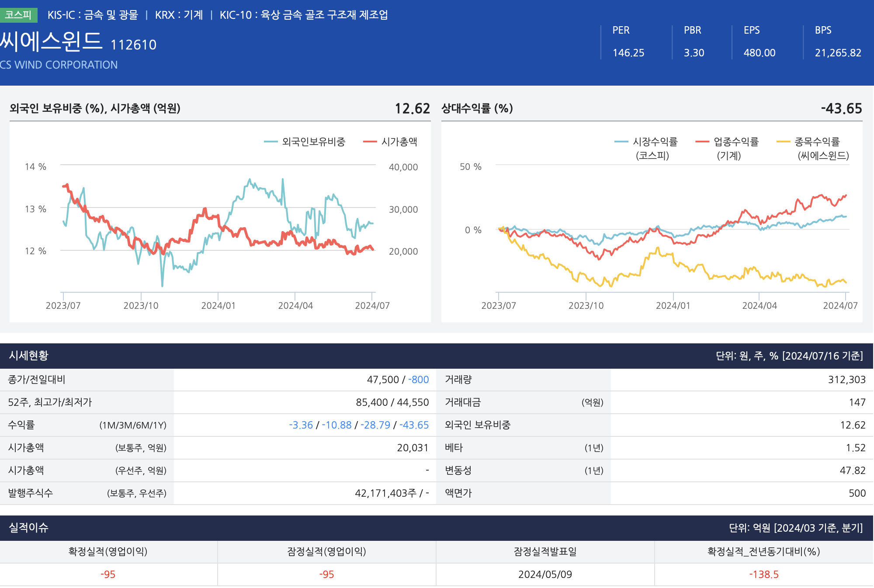Click the PER value 146.25

click(x=628, y=53)
